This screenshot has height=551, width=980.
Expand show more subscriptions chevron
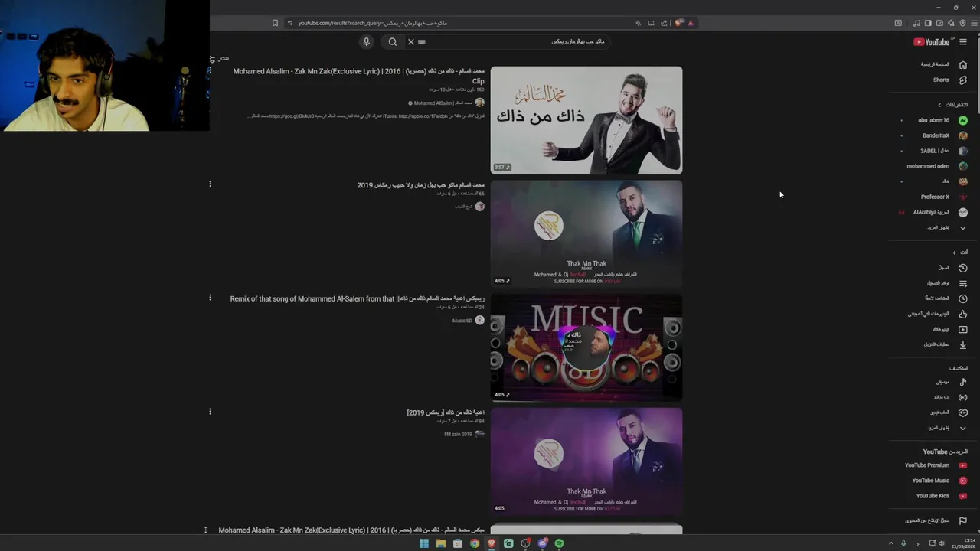point(963,227)
